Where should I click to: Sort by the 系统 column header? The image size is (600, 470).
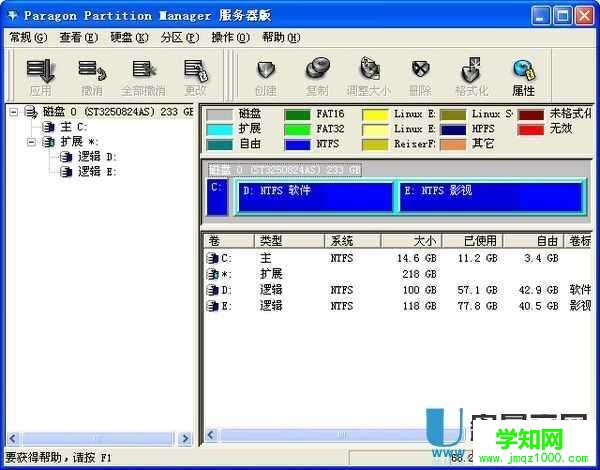[353, 241]
